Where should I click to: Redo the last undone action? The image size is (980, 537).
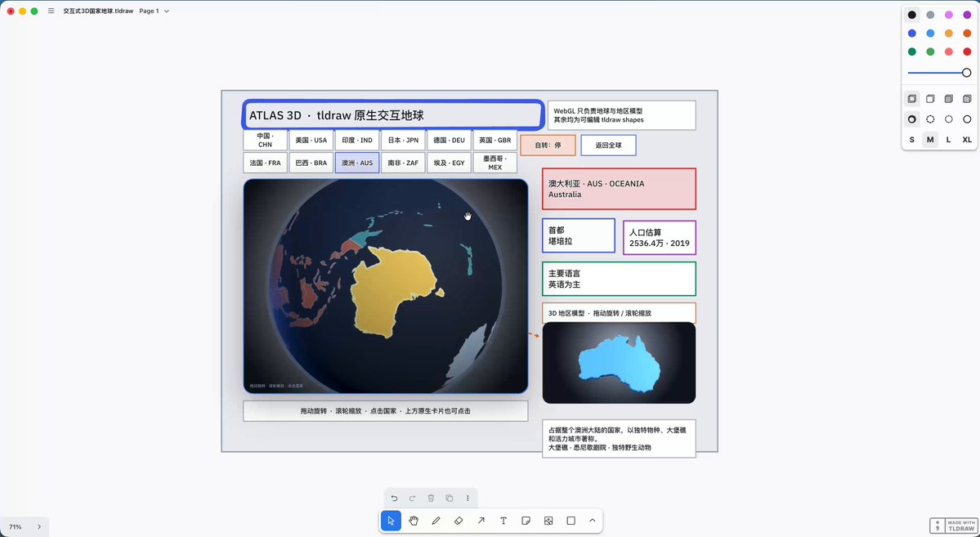[412, 499]
